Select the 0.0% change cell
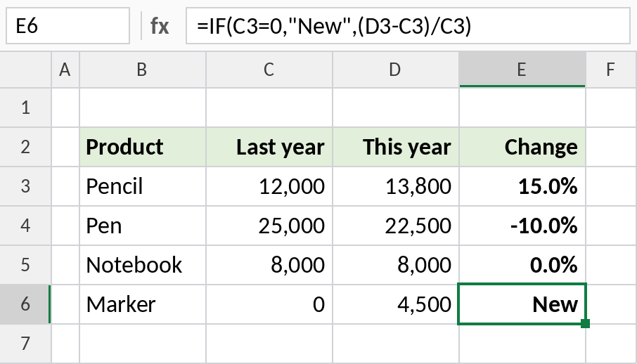 point(522,265)
